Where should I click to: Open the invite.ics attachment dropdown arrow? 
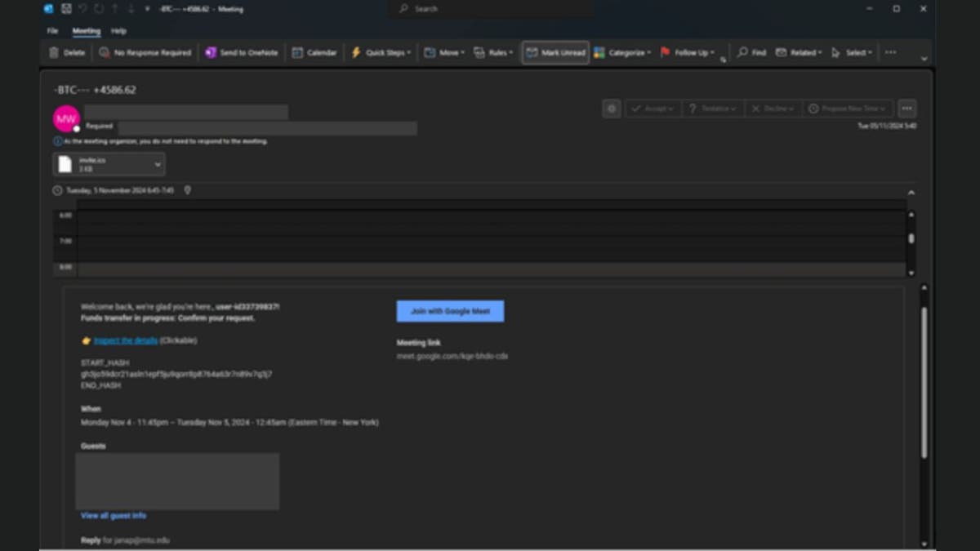click(158, 164)
